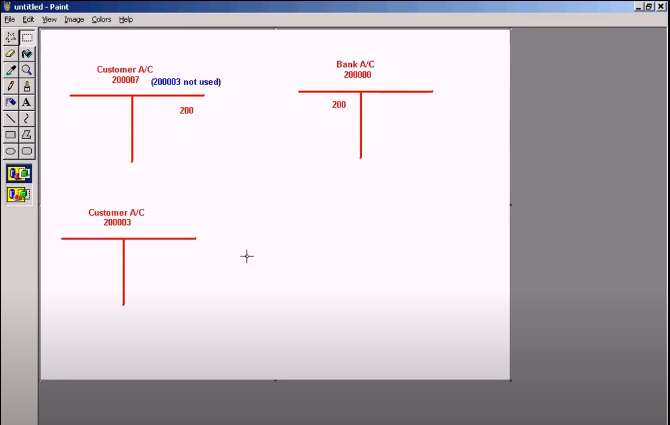Pick the Brush tool
This screenshot has height=425, width=670.
[x=27, y=86]
